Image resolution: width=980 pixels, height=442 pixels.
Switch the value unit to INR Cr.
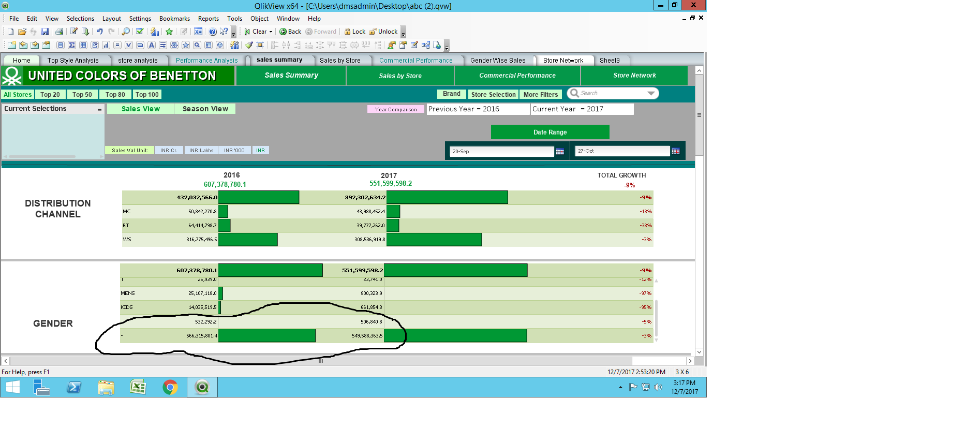pos(169,151)
